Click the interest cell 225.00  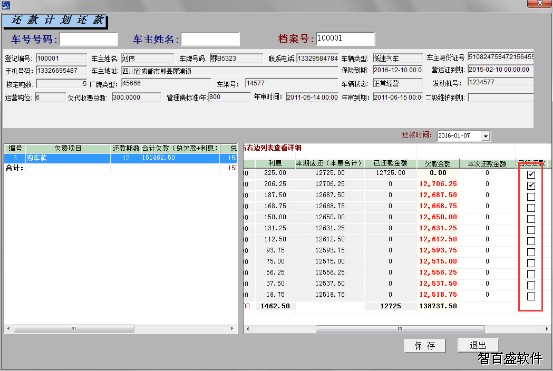tap(275, 173)
